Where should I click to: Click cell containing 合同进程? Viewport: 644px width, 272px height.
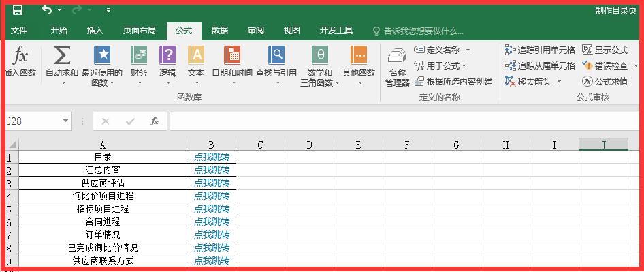[x=103, y=222]
